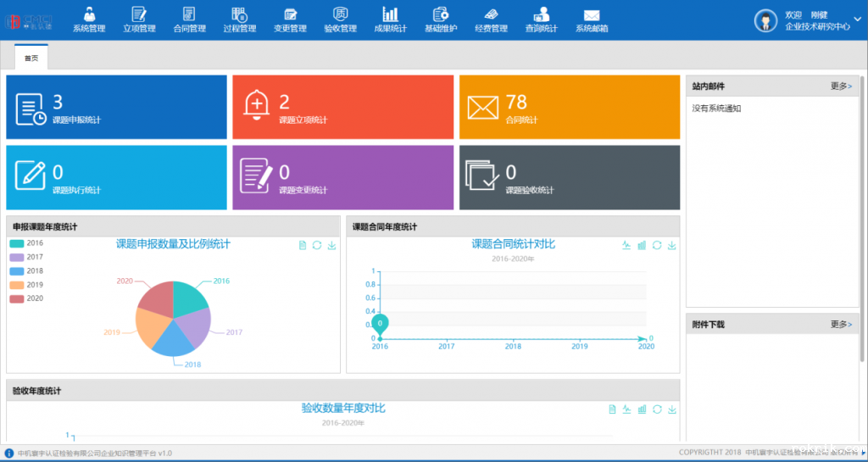Go to 成果统计 statistics module
868x462 pixels.
[x=390, y=19]
